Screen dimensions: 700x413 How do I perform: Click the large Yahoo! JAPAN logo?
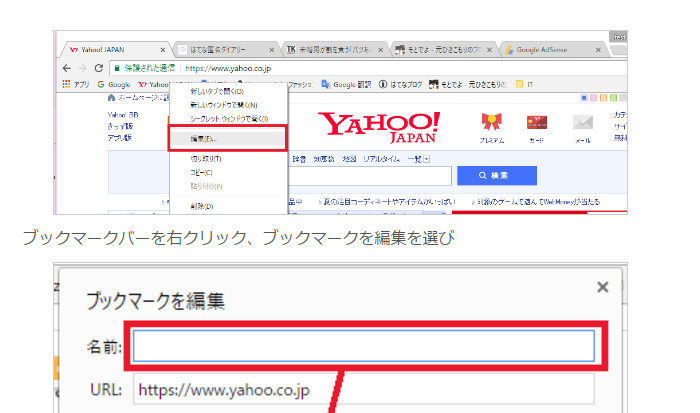[379, 127]
